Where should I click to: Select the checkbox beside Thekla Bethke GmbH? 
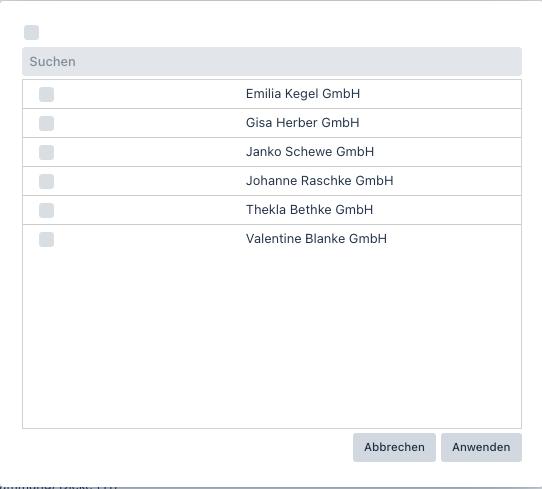46,210
